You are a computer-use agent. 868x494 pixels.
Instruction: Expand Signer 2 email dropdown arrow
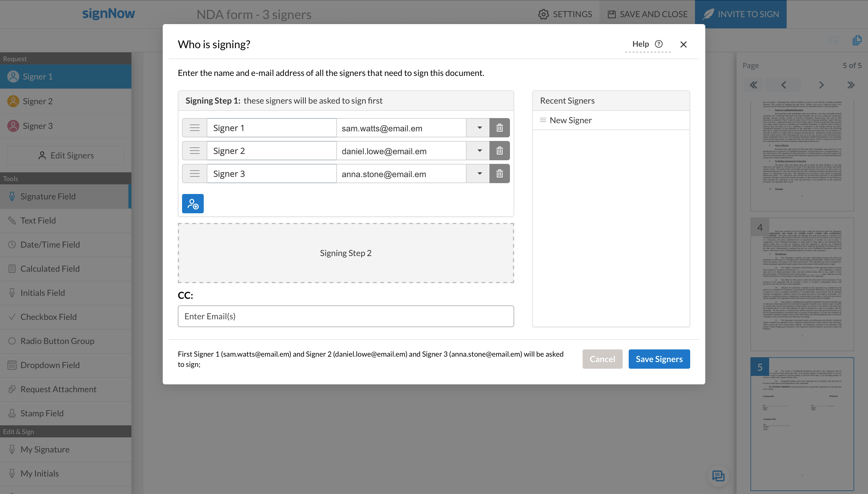[479, 151]
